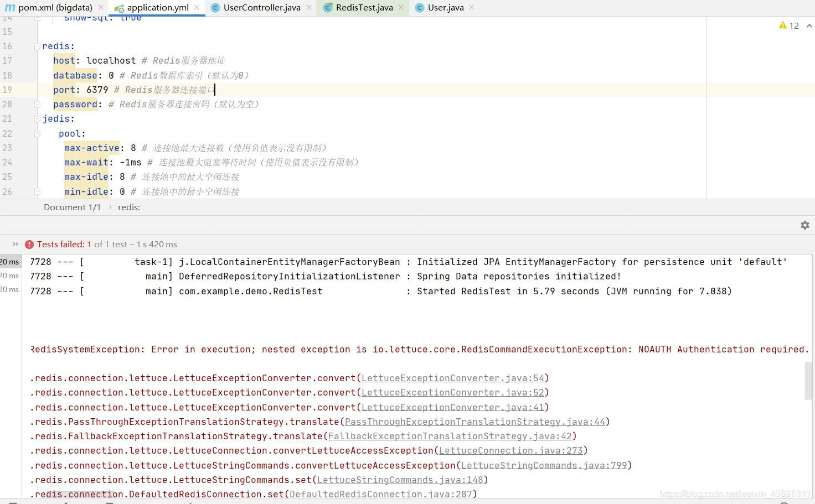Click the 'min-idle' key on line 26
Viewport: 815px width, 504px height.
point(86,191)
